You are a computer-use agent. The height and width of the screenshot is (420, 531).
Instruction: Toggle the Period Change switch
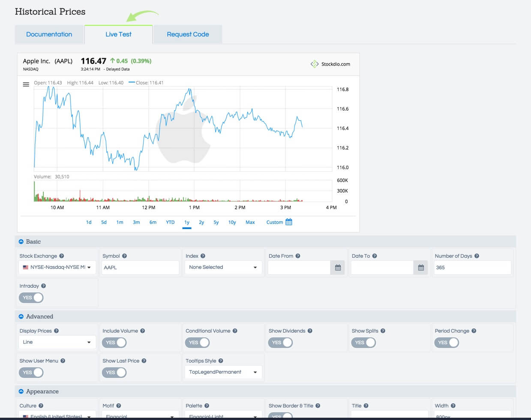(447, 343)
